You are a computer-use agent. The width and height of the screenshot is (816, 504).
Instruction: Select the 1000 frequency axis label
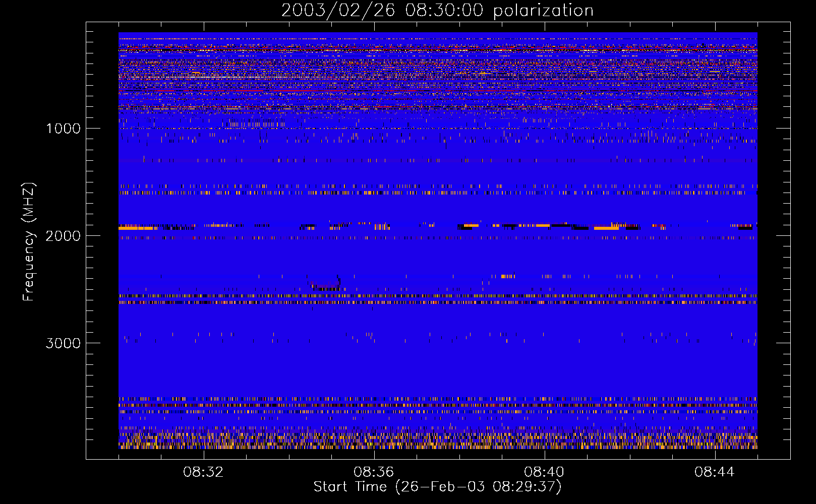(63, 129)
